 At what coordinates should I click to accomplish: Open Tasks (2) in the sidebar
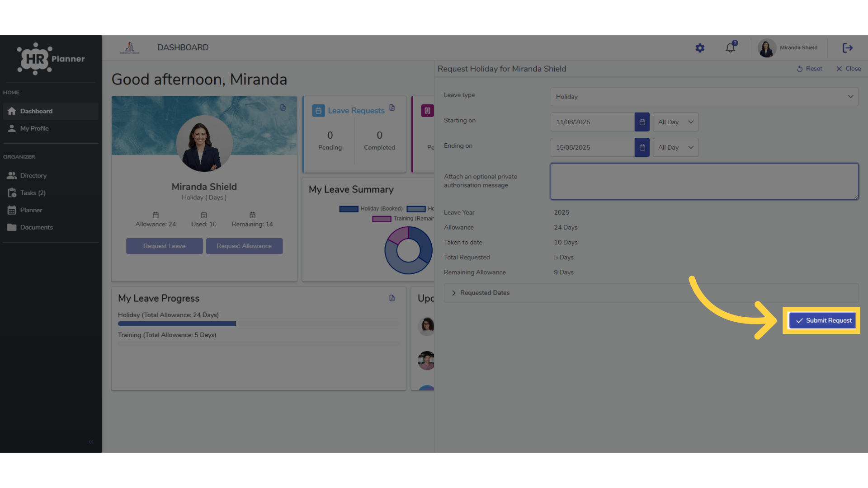tap(51, 193)
